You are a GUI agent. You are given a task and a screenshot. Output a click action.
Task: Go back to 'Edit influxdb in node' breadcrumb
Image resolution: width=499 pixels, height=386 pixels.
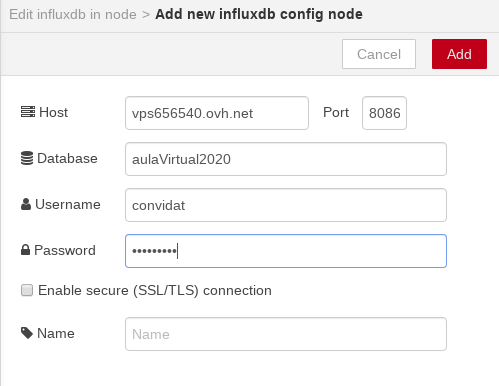(73, 14)
